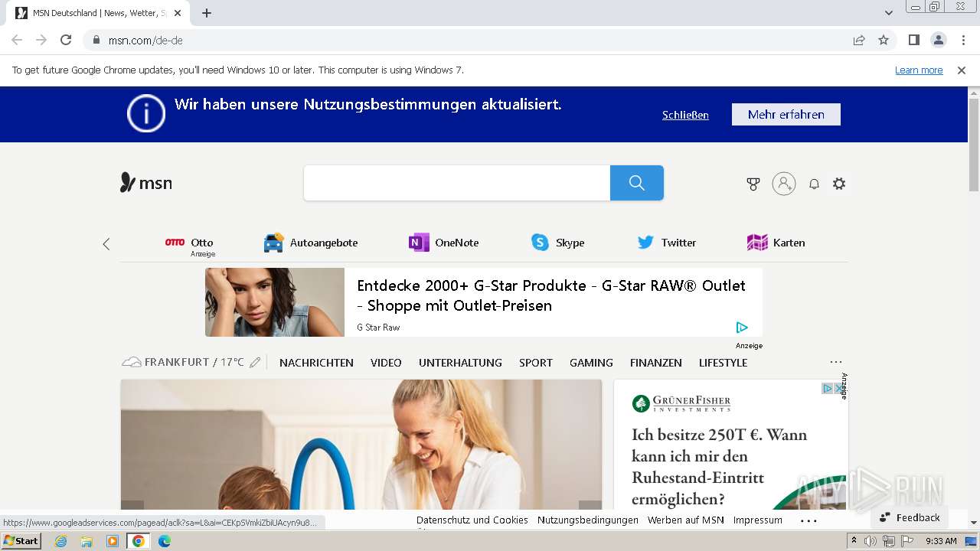This screenshot has width=980, height=551.
Task: Click the Chrome back arrow
Action: click(17, 40)
